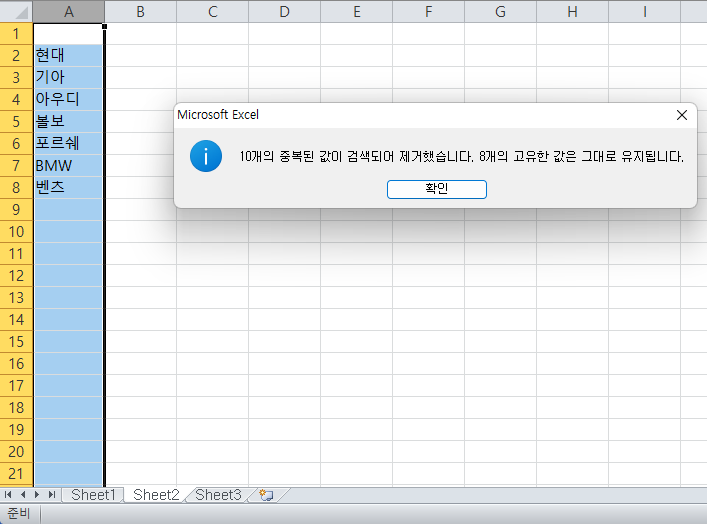707x524 pixels.
Task: Click the 확인 button in the dialog
Action: coord(436,189)
